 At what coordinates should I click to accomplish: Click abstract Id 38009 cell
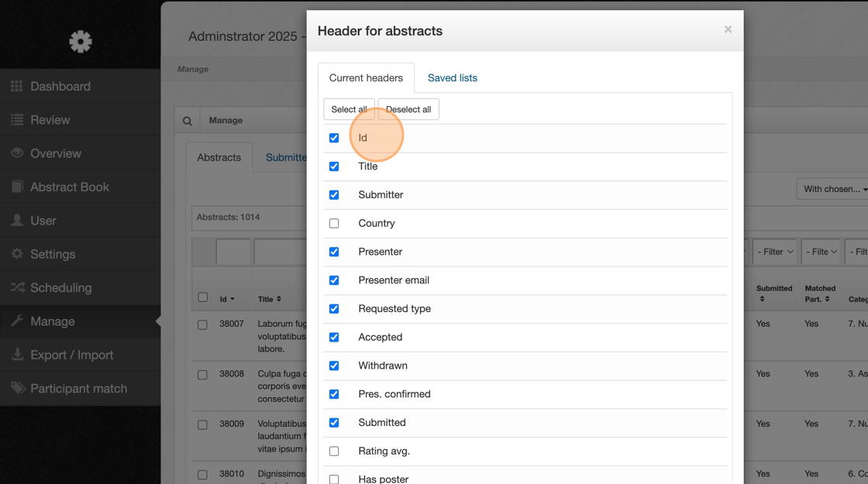click(x=232, y=424)
